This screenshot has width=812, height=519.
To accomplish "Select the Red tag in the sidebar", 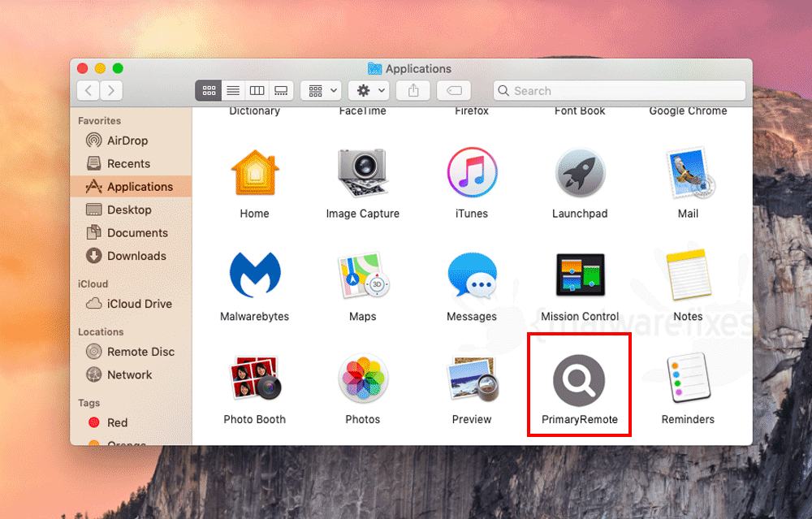I will click(x=131, y=422).
